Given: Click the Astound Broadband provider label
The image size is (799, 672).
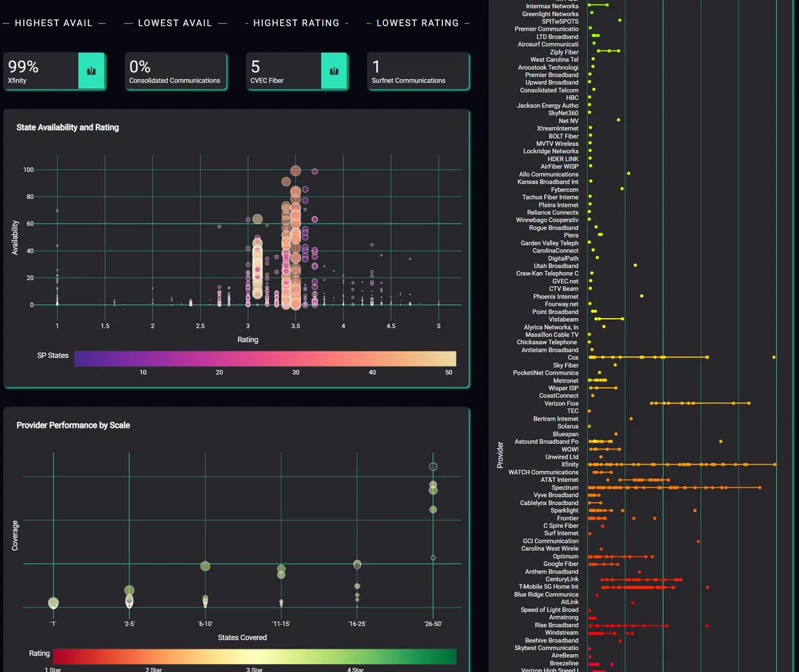Looking at the screenshot, I should point(547,442).
